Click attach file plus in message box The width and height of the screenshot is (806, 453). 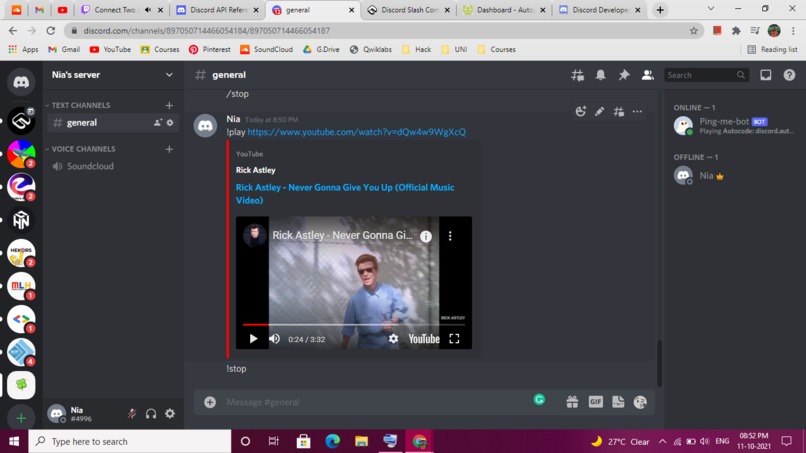(210, 402)
